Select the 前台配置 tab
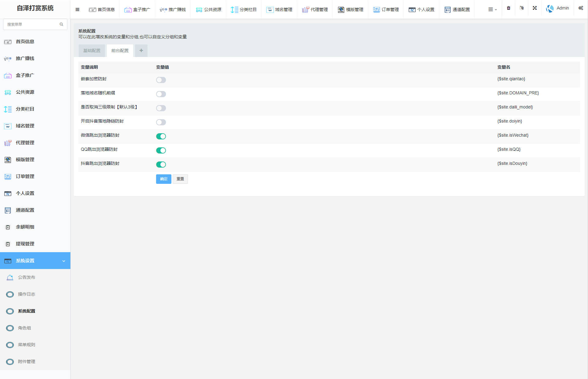The image size is (588, 379). pyautogui.click(x=120, y=51)
